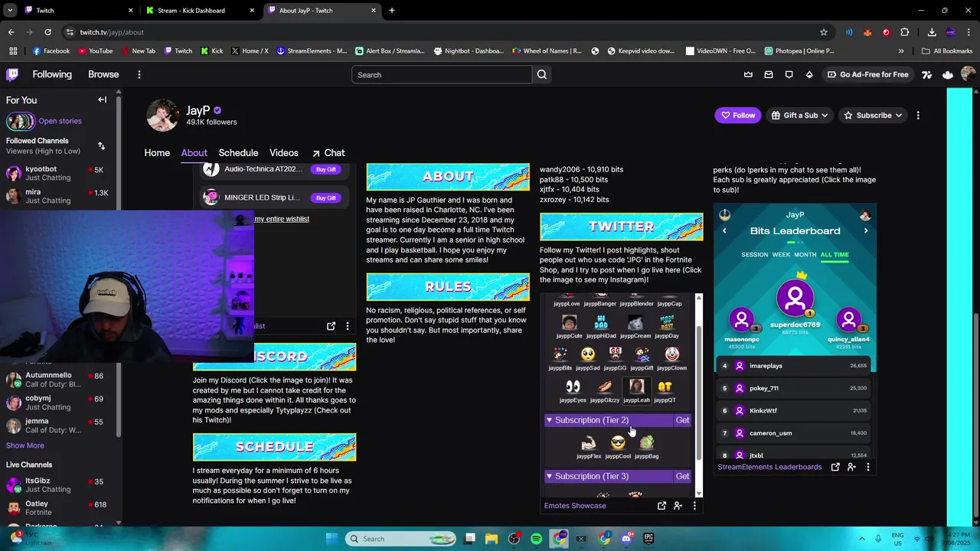Follow the JayP channel
This screenshot has width=980, height=551.
coord(737,116)
